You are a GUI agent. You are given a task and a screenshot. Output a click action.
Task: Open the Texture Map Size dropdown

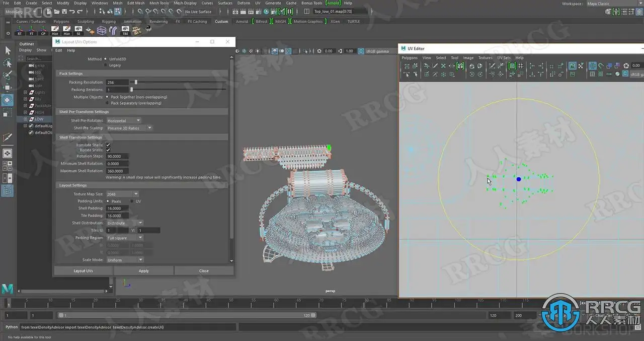(123, 194)
